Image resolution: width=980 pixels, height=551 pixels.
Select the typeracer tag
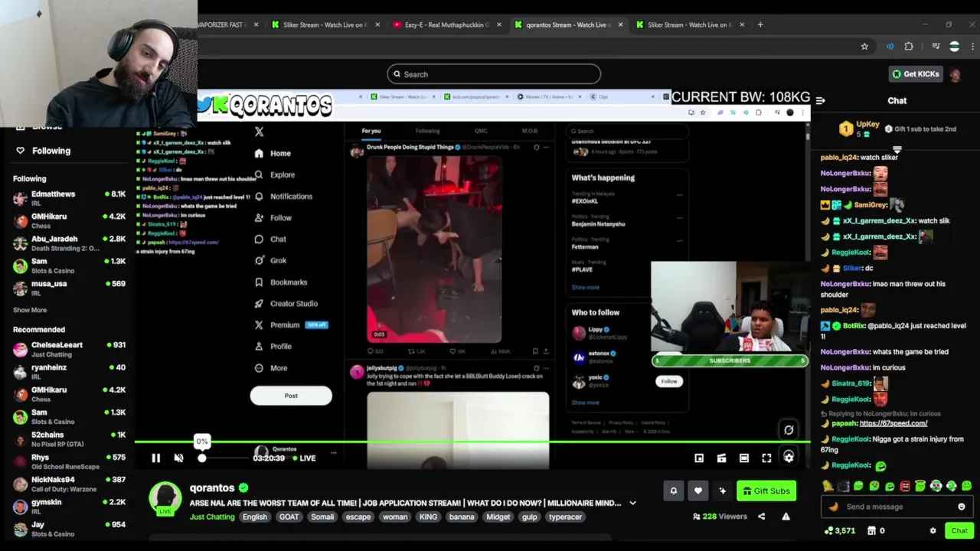click(x=566, y=517)
